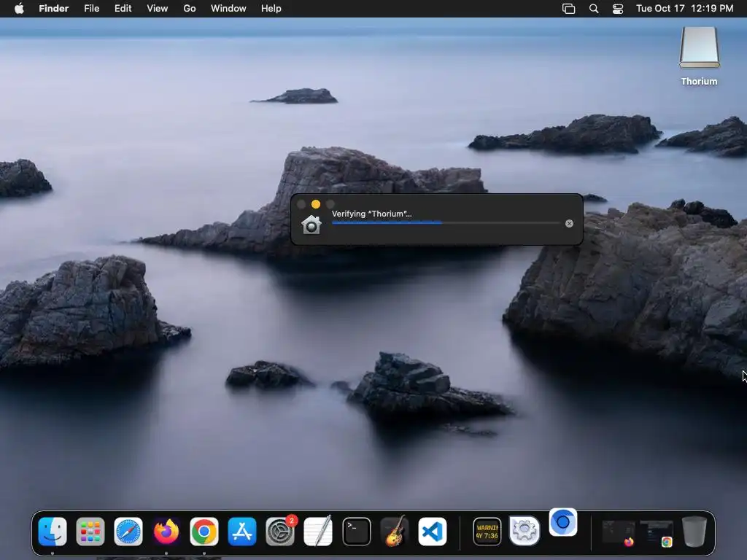Open TextEdit from the Dock
The height and width of the screenshot is (560, 747).
pos(318,532)
